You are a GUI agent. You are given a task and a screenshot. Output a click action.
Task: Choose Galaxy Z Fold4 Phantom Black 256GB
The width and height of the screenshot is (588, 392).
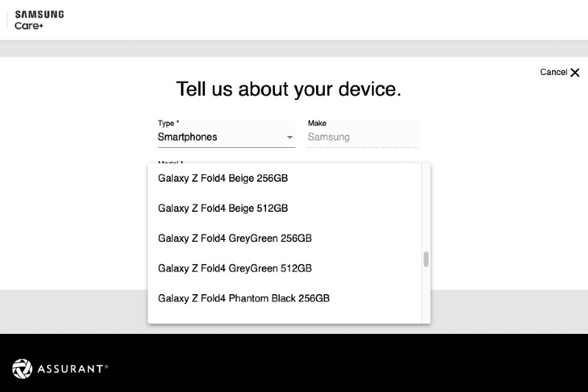pos(243,299)
